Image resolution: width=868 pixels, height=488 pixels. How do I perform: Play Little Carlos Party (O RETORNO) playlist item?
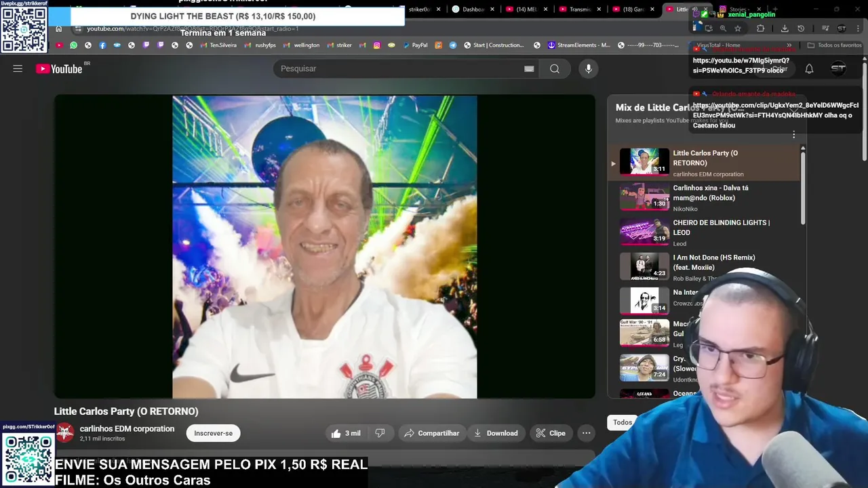click(704, 163)
